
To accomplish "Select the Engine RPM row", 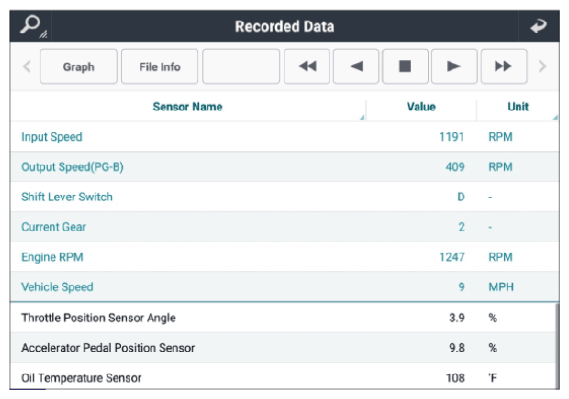I will (x=284, y=257).
